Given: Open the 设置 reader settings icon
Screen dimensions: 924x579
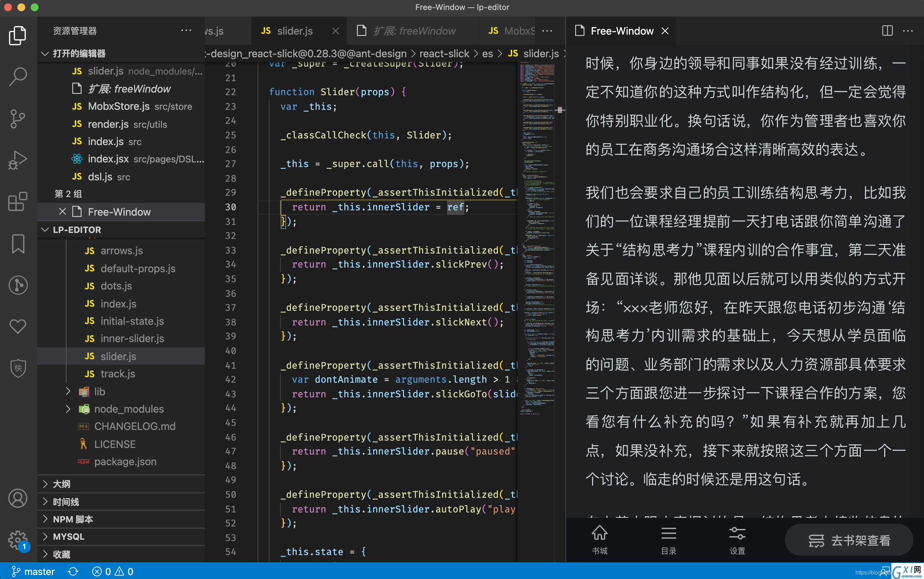Looking at the screenshot, I should coord(737,540).
